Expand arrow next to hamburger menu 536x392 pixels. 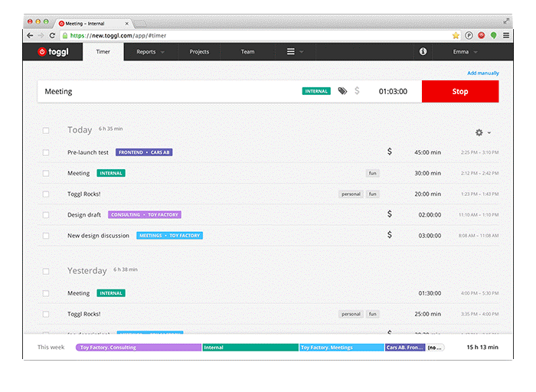coord(302,52)
